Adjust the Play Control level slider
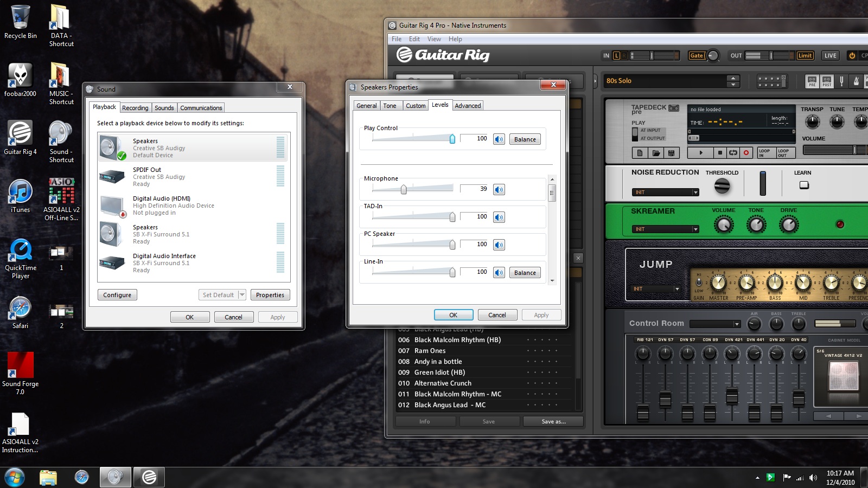Viewport: 868px width, 488px height. pos(452,139)
